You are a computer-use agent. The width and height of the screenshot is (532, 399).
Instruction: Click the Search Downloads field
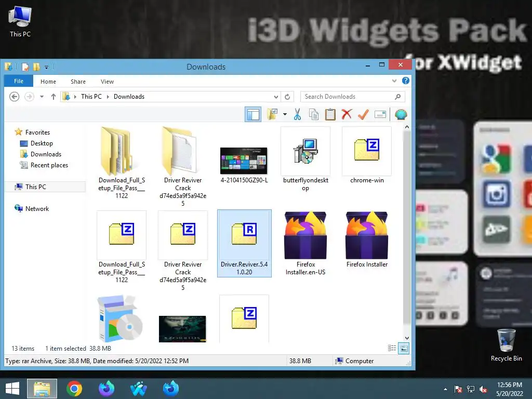(353, 97)
